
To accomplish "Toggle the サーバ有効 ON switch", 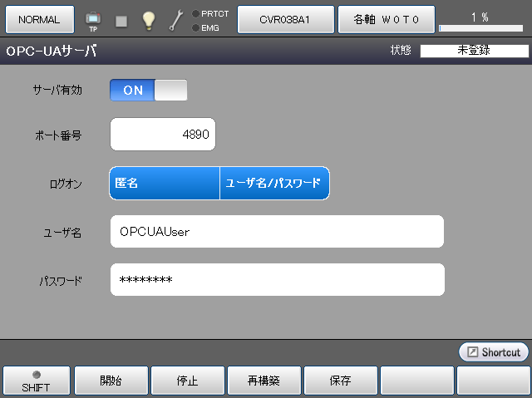I will [x=149, y=91].
